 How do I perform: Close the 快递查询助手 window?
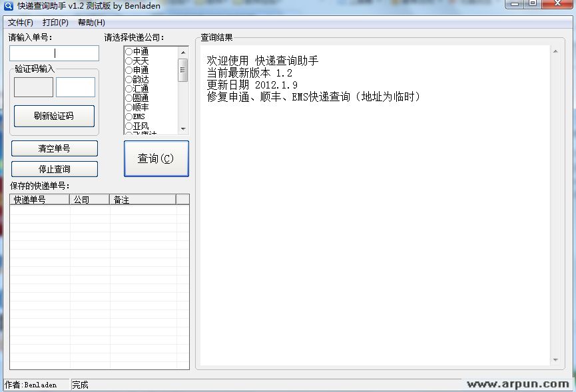[557, 4]
